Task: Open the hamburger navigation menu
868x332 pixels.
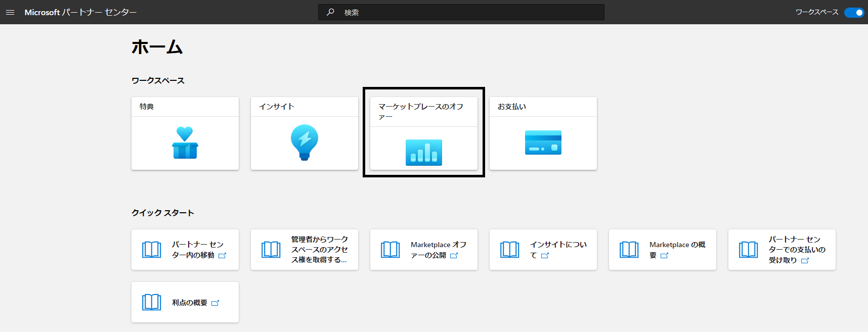Action: pos(10,12)
